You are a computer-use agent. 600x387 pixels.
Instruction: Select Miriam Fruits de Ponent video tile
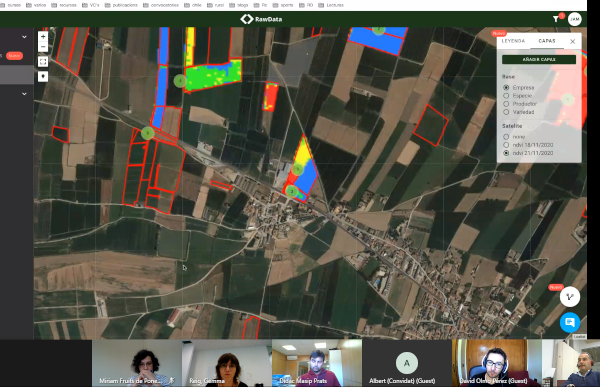(137, 363)
